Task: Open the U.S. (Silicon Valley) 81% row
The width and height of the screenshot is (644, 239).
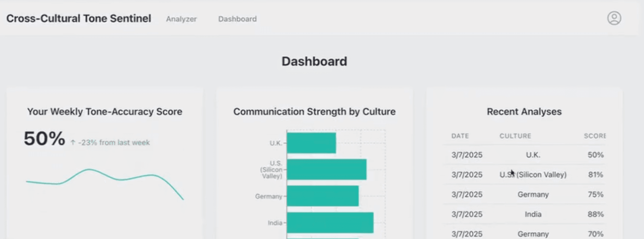Action: click(x=524, y=175)
